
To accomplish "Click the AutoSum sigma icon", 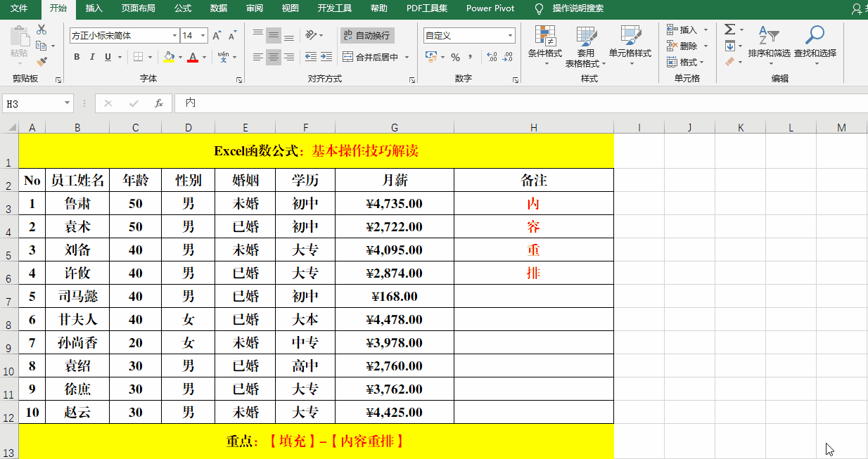I will (729, 30).
